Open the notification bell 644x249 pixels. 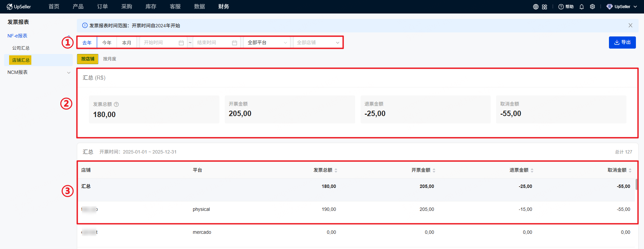(x=582, y=7)
